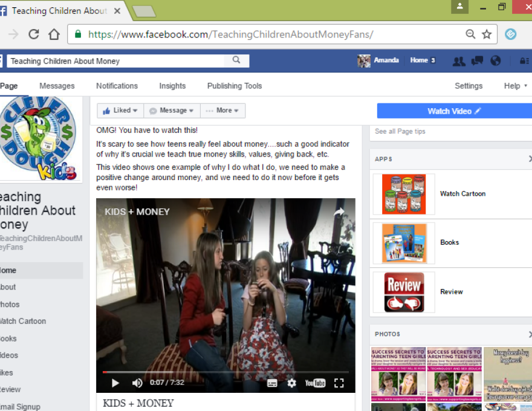Click the PHOTOS section heading
This screenshot has width=532, height=411.
[387, 334]
